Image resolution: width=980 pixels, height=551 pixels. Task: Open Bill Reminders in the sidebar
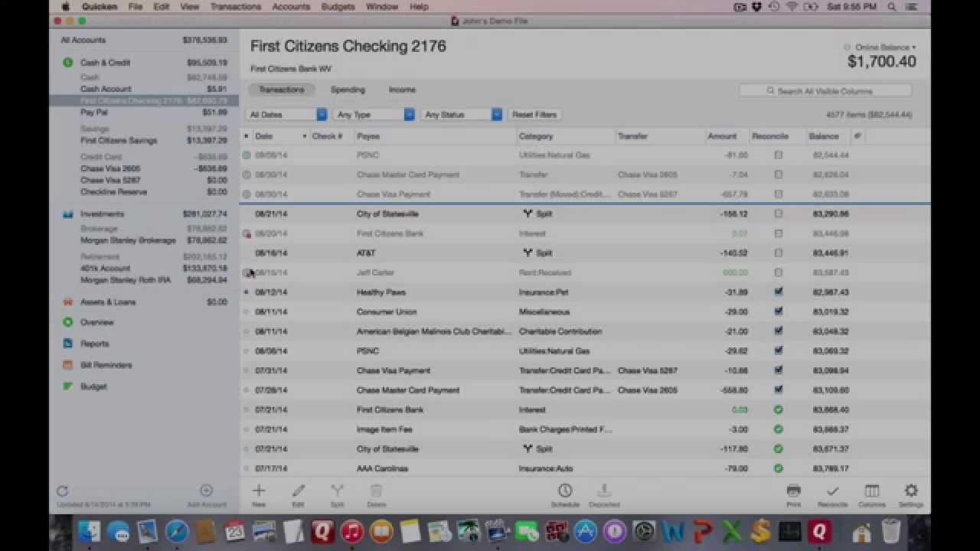click(106, 365)
